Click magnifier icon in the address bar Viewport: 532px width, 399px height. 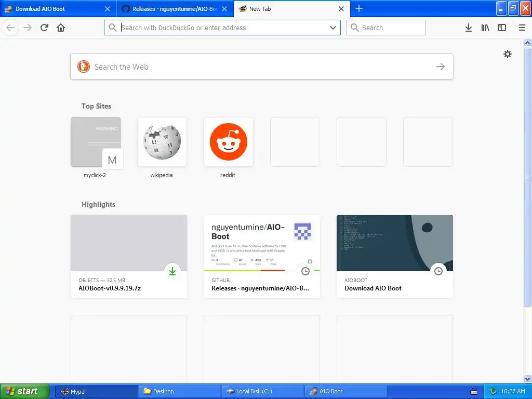coord(113,28)
